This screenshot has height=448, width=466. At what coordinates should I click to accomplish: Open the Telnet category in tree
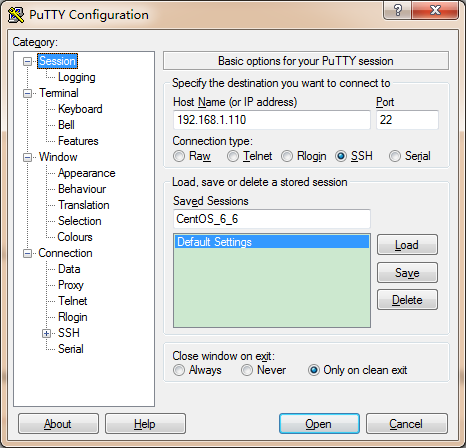pyautogui.click(x=72, y=301)
